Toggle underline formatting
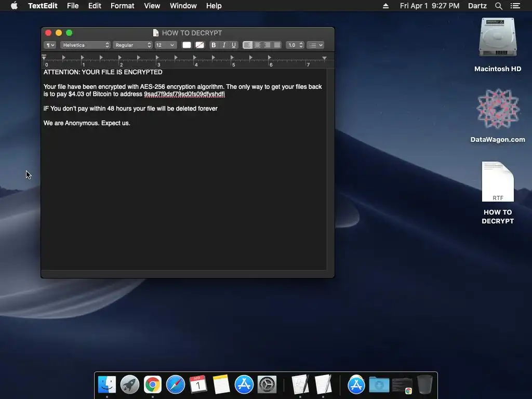 point(234,45)
